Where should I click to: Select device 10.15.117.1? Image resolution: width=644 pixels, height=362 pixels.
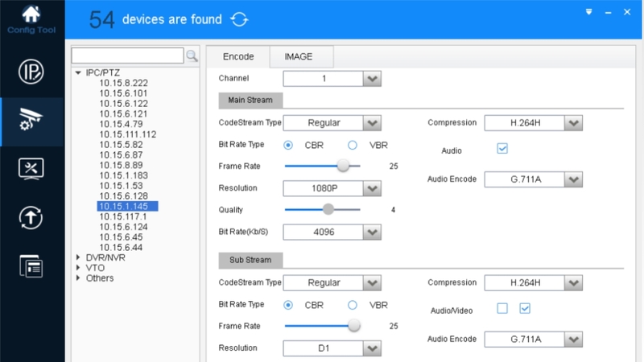pyautogui.click(x=123, y=216)
